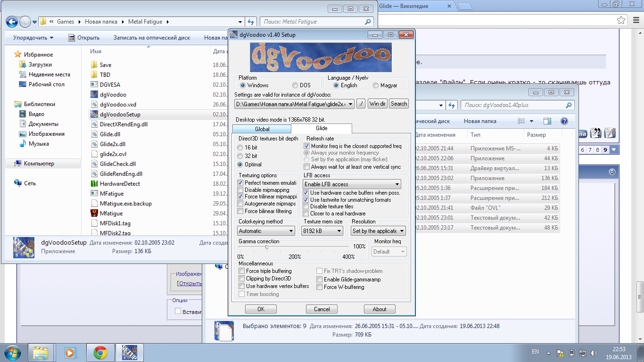Select the Windows platform radio button

[243, 85]
